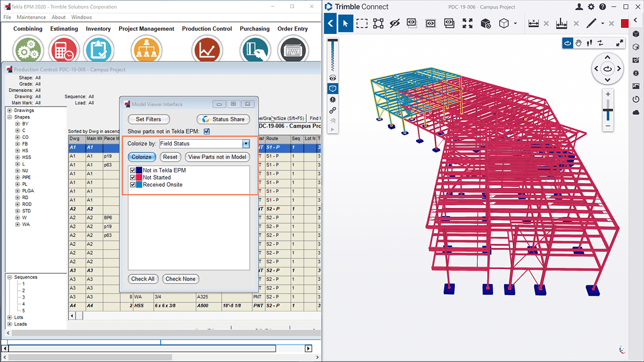
Task: Toggle Show parts not in Tekla EPM
Action: coord(207,131)
